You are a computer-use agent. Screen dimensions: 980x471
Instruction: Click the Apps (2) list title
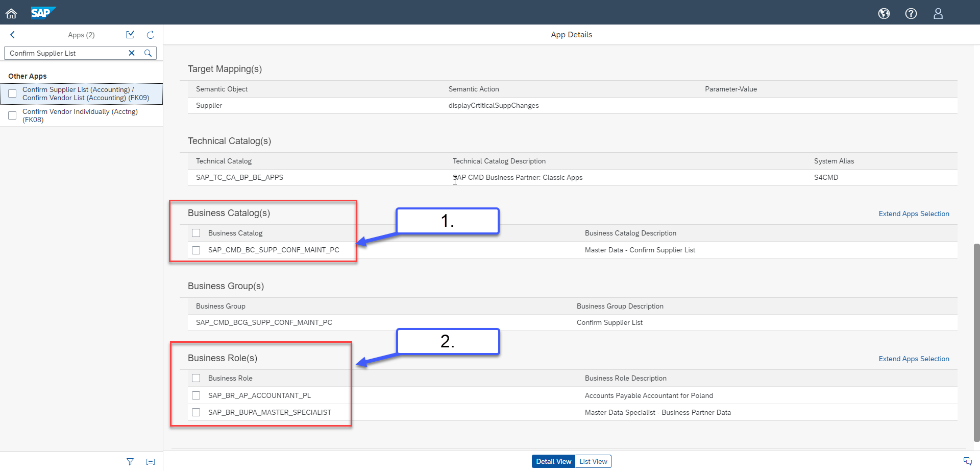(x=81, y=35)
